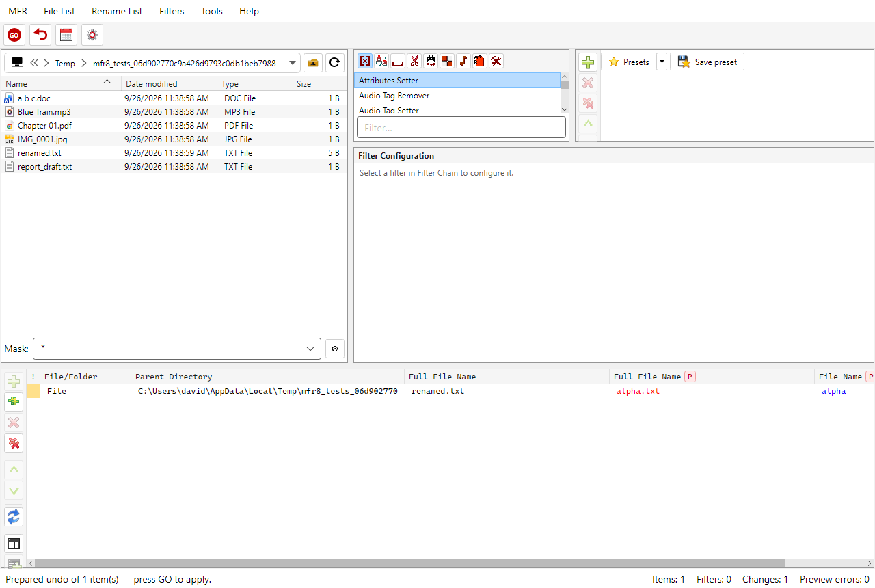Click the Save preset button

[x=707, y=62]
